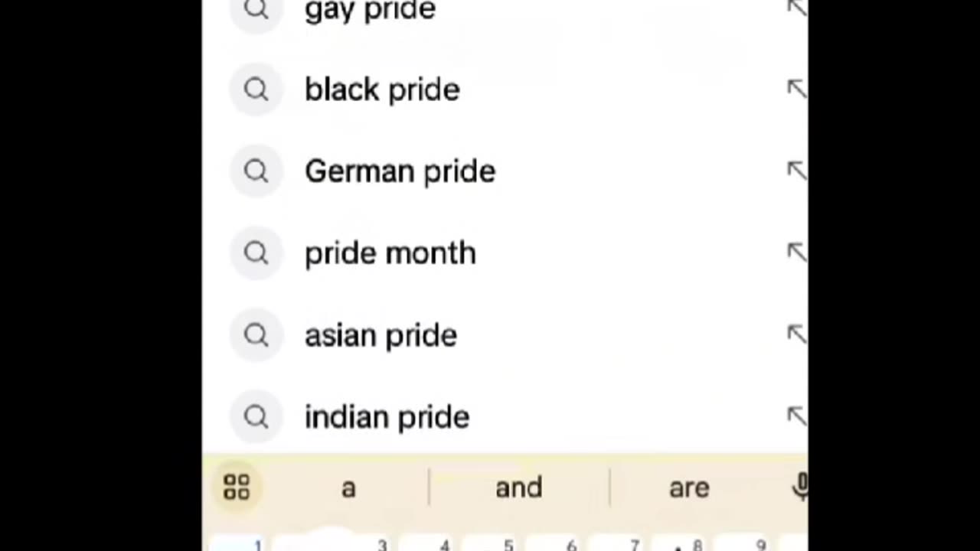The image size is (980, 551).
Task: Tap search icon beside indian pride
Action: (x=256, y=417)
